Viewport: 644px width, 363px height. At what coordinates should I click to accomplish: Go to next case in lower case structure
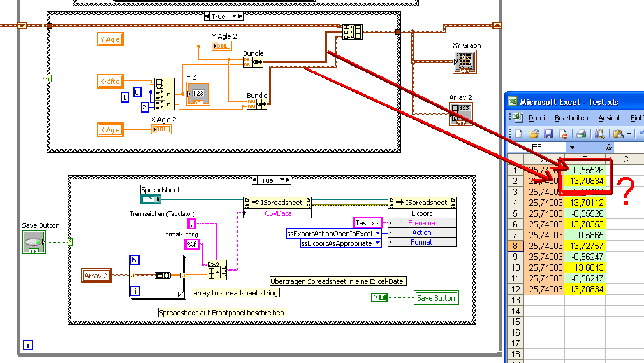[288, 180]
